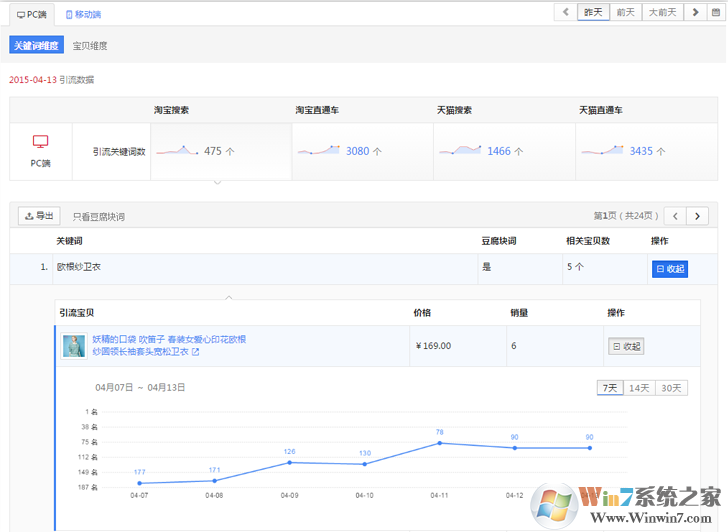Select the 30天 chart range

click(x=670, y=388)
